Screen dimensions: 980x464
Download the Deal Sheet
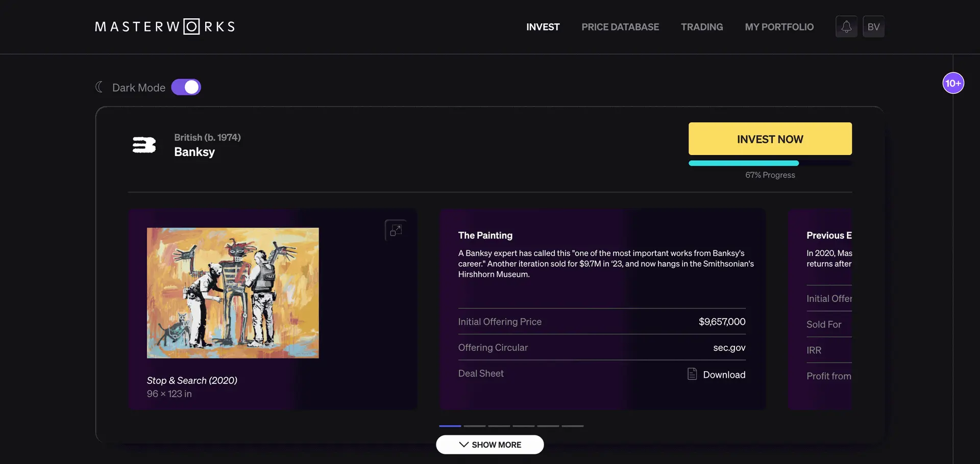pyautogui.click(x=724, y=375)
